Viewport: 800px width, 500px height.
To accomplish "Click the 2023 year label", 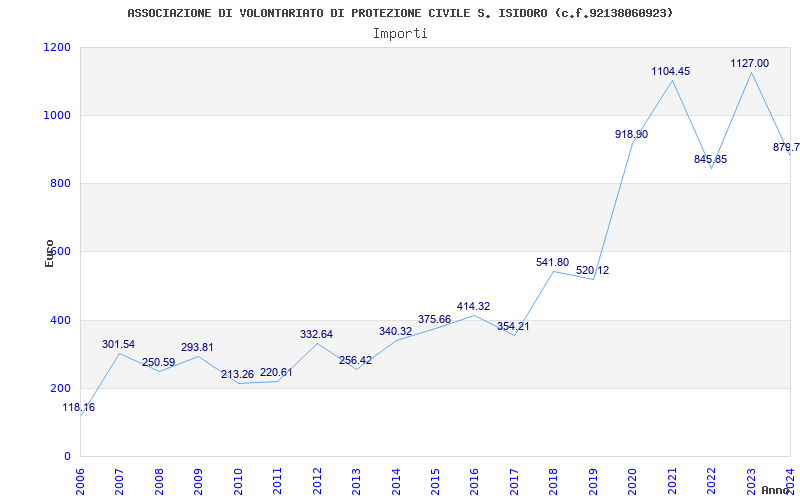I will 751,482.
